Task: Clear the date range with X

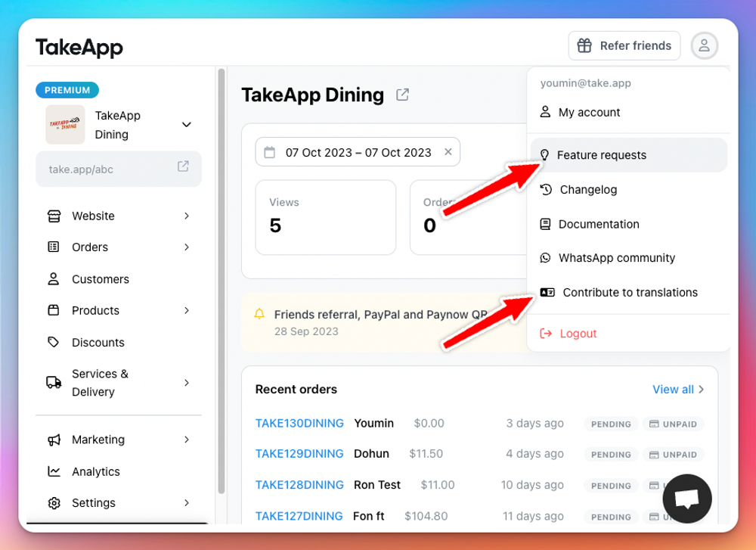Action: click(x=448, y=152)
